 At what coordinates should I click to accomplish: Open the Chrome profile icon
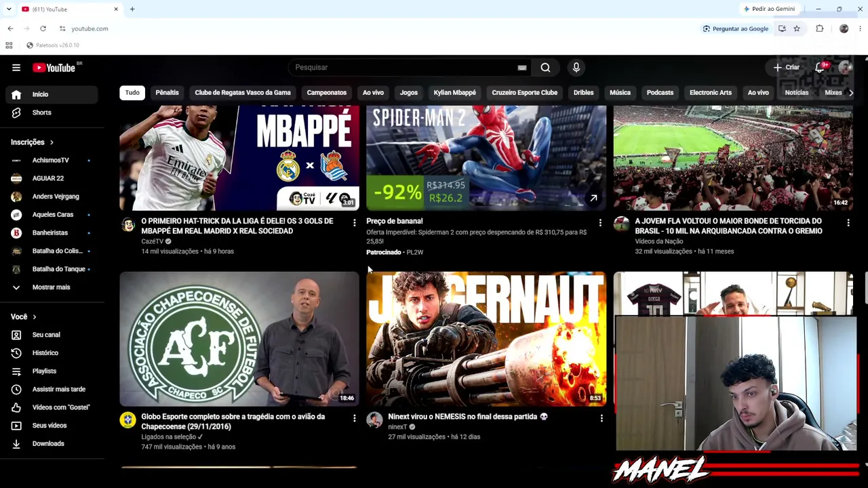coord(844,28)
